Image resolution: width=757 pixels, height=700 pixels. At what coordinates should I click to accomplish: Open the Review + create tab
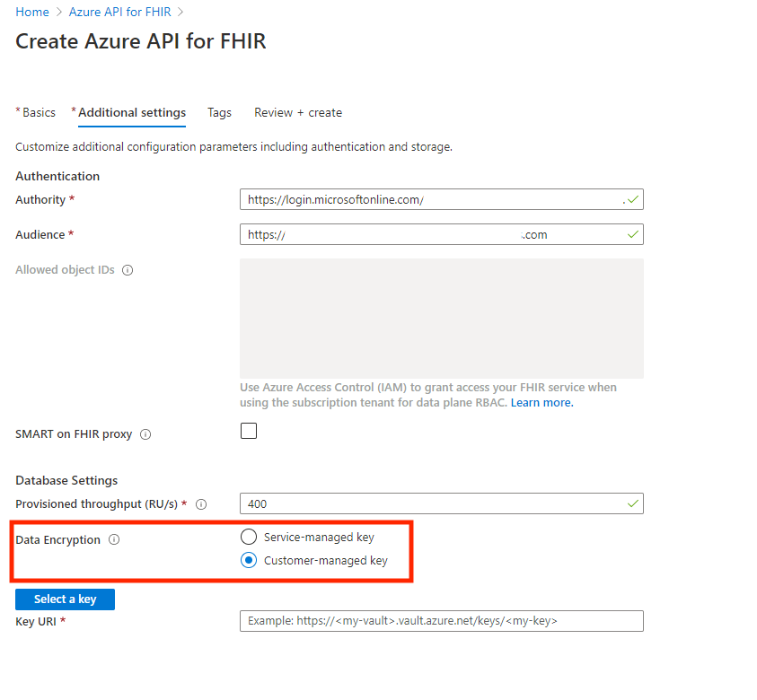(x=298, y=113)
